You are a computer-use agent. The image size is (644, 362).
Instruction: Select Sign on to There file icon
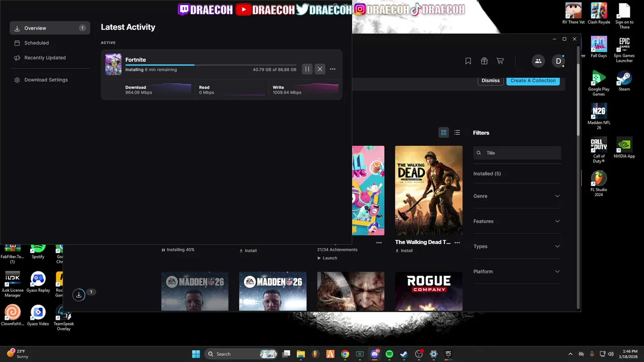tap(624, 16)
